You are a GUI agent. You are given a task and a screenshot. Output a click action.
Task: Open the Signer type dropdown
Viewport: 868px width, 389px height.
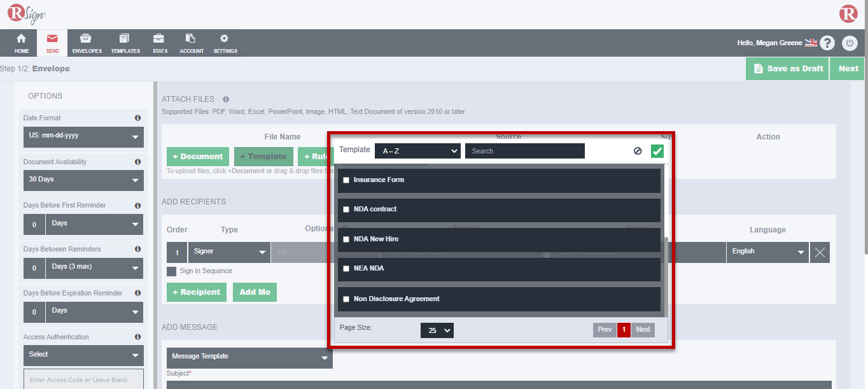pos(229,253)
